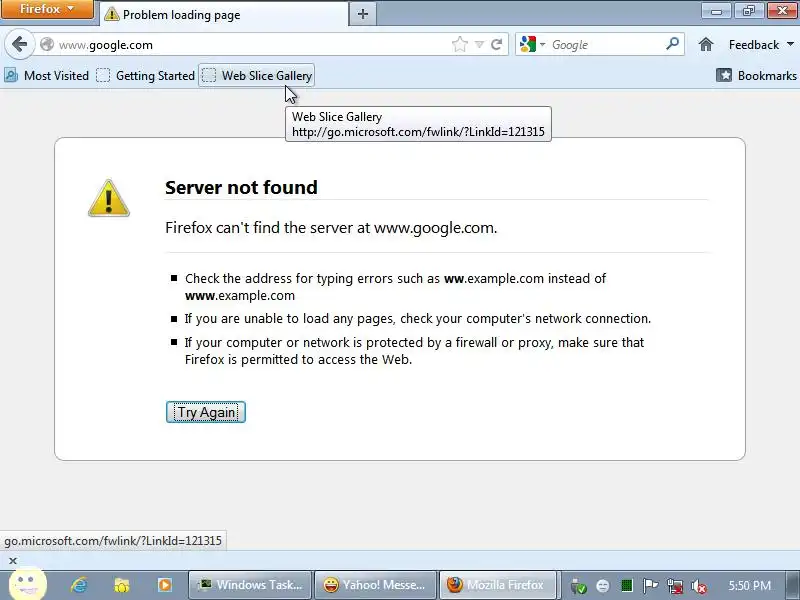Open the Web Slice Gallery bookmark
Viewport: 800px width, 600px height.
pos(257,76)
